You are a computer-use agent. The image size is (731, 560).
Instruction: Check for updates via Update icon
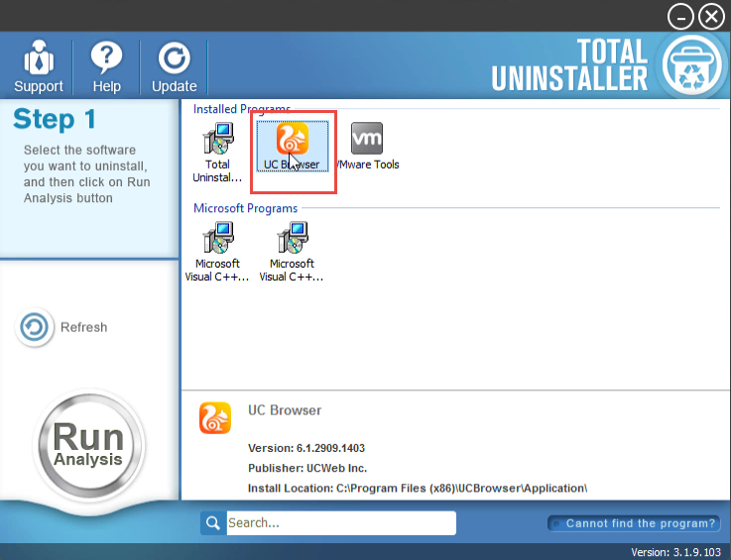[174, 58]
